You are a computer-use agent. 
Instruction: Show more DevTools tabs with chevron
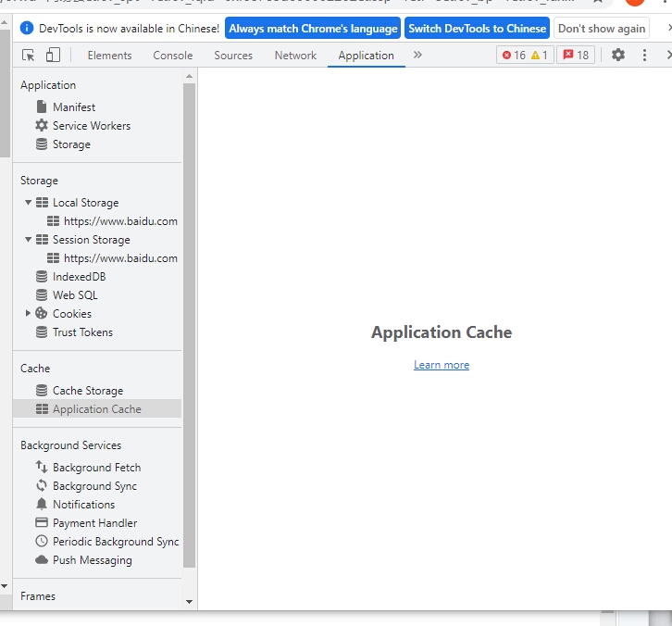[417, 55]
